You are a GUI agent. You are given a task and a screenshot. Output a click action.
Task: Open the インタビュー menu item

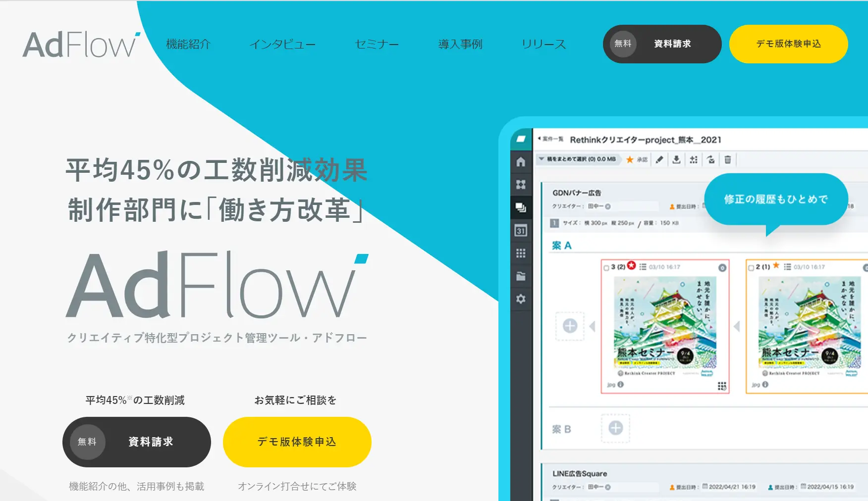(282, 44)
